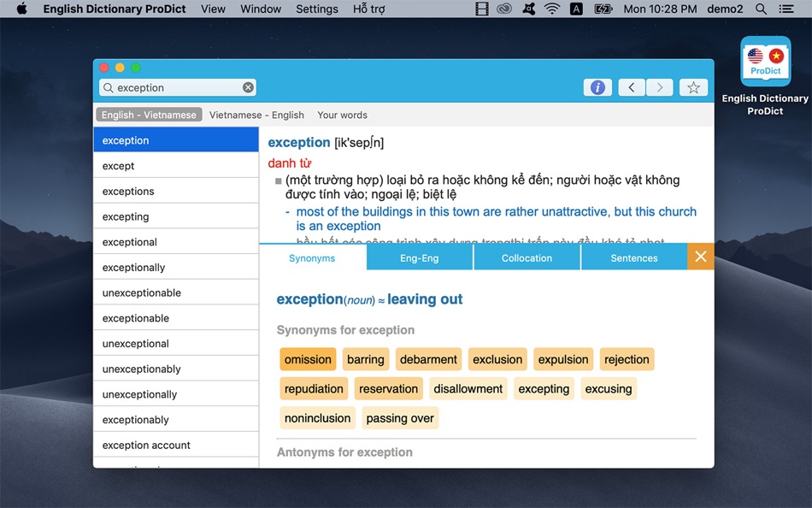
Task: Open the Your words tab
Action: coord(342,115)
